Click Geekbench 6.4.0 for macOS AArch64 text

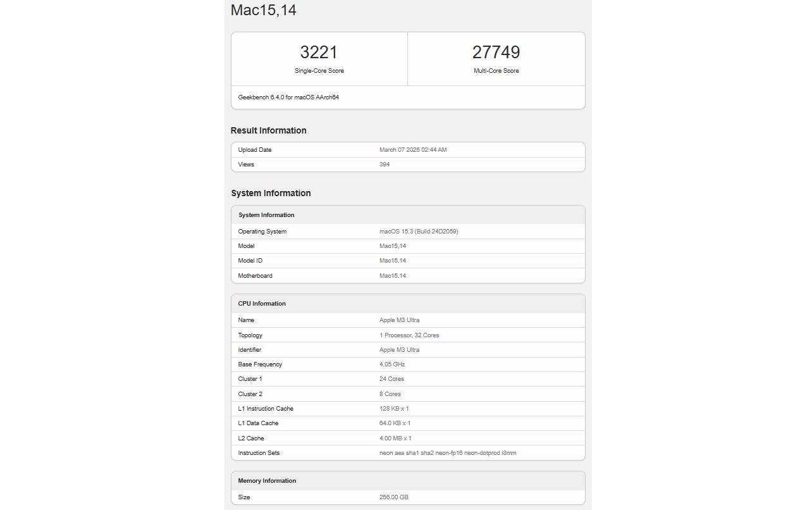[x=288, y=97]
